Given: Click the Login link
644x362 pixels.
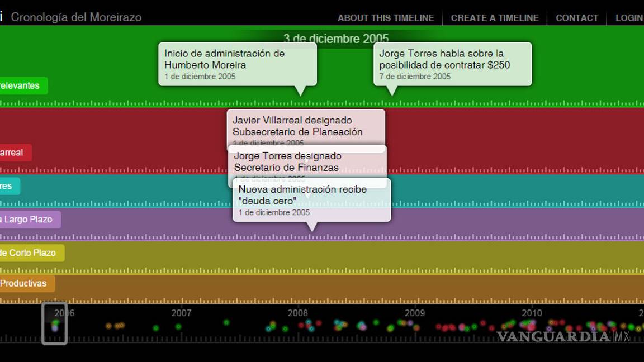Looking at the screenshot, I should (x=629, y=18).
